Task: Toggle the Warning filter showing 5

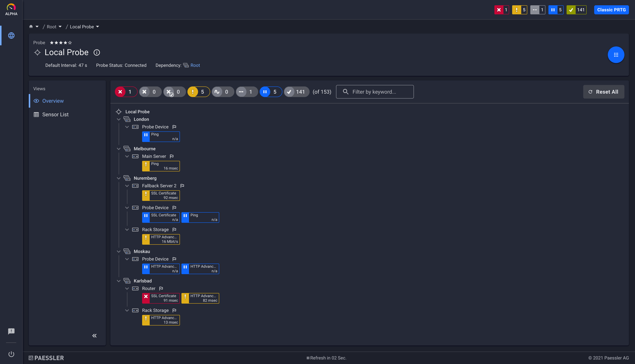Action: pos(198,92)
